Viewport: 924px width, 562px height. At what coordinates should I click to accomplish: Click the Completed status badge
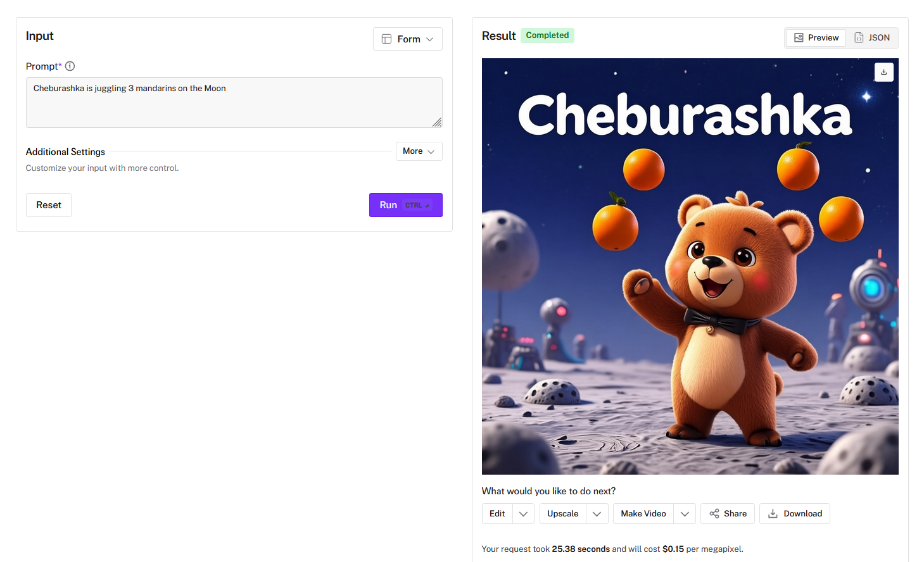[x=547, y=35]
